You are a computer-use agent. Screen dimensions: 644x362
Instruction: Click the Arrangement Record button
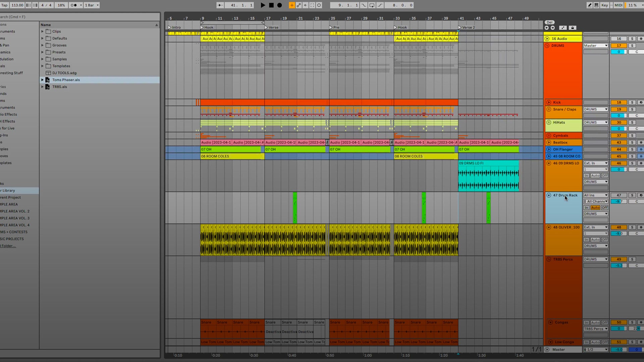279,5
